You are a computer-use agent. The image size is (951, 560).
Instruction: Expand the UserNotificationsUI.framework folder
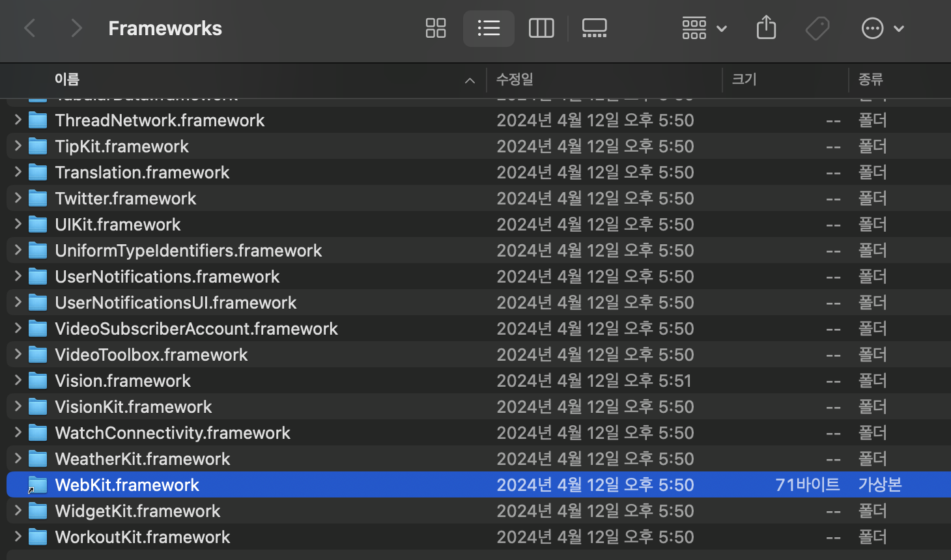[x=18, y=301]
